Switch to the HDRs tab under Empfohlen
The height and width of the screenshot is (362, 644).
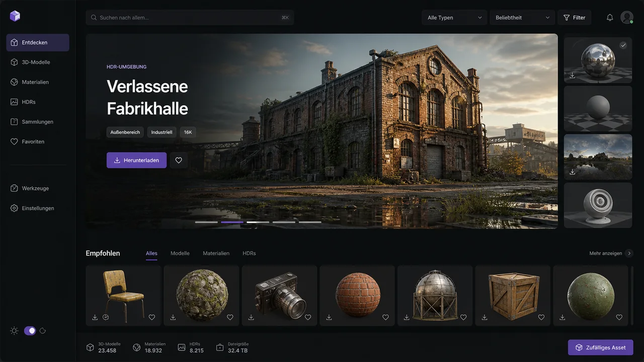249,253
